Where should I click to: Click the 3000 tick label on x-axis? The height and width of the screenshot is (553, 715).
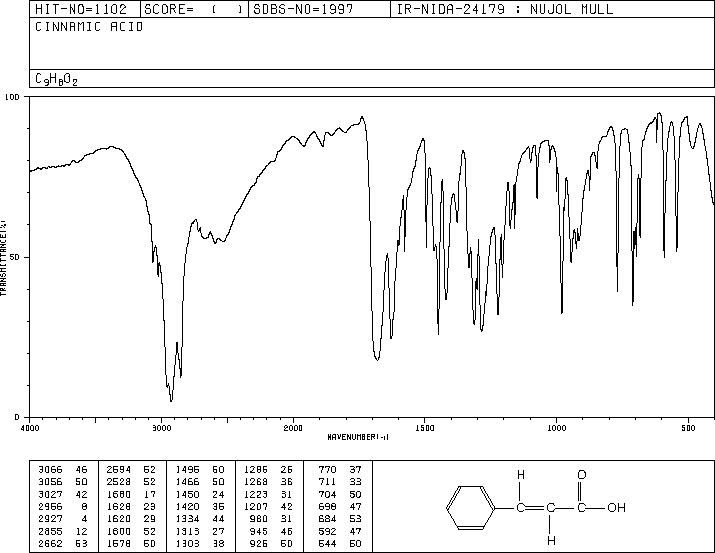[x=161, y=428]
